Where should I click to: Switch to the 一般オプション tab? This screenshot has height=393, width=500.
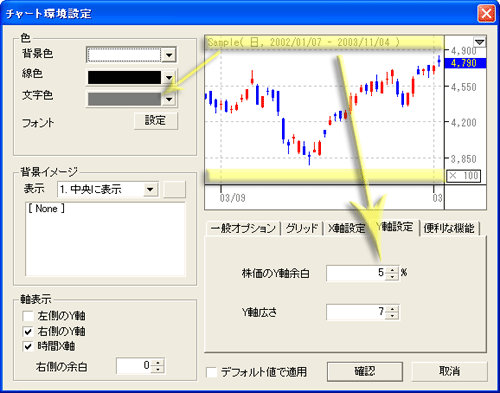pyautogui.click(x=243, y=228)
